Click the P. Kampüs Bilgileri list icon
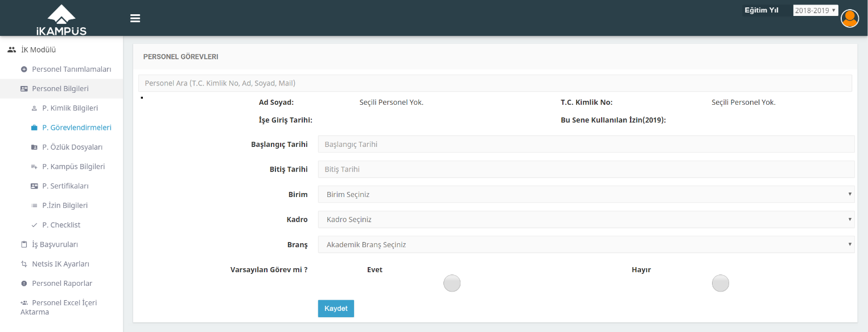The image size is (868, 332). tap(34, 167)
